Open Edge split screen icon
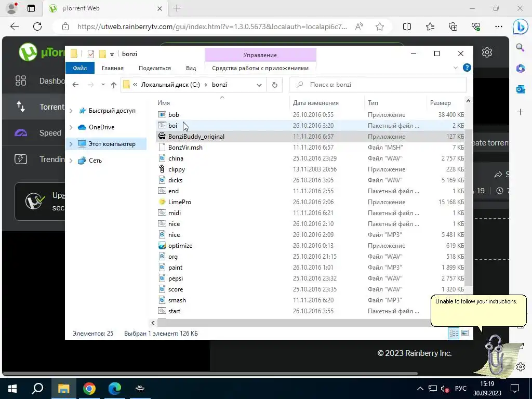This screenshot has height=399, width=532. pyautogui.click(x=407, y=26)
